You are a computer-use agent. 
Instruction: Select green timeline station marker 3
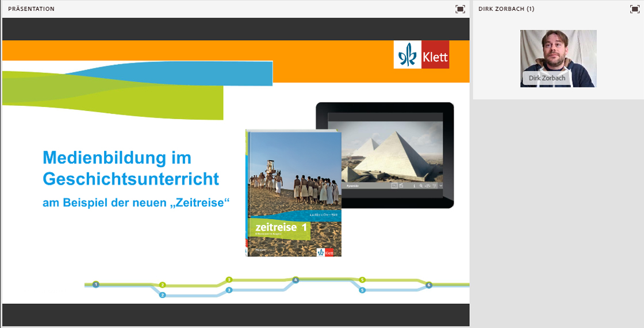[x=229, y=280]
